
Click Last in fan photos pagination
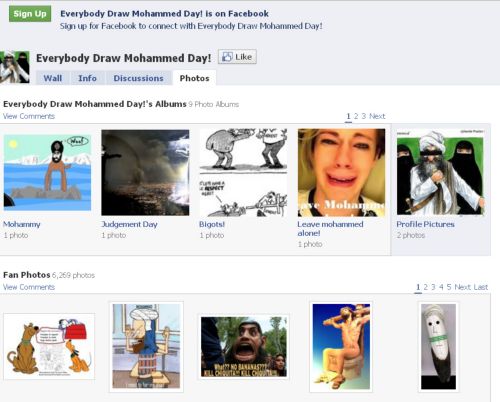(x=481, y=287)
